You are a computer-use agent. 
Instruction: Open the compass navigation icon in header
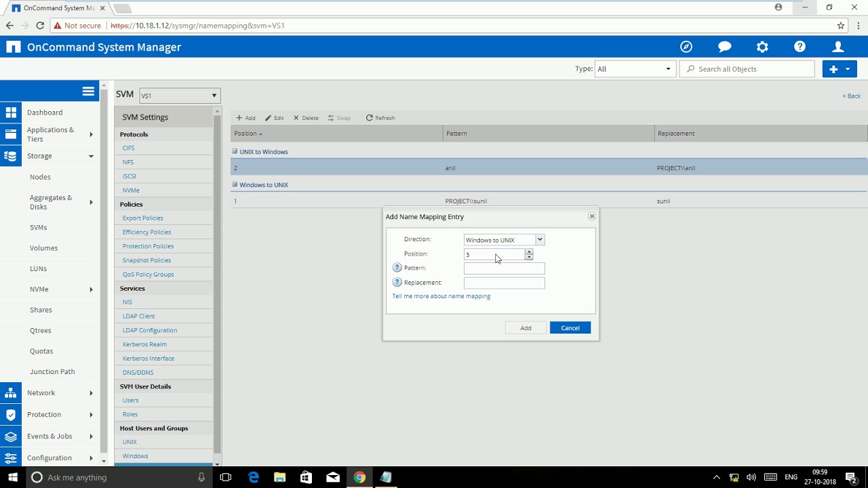click(686, 47)
